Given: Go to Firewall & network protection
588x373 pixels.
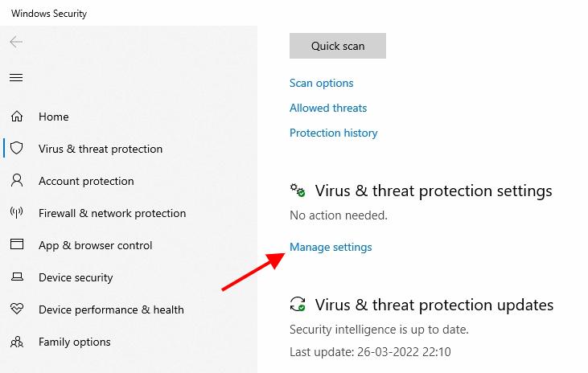Looking at the screenshot, I should tap(112, 213).
